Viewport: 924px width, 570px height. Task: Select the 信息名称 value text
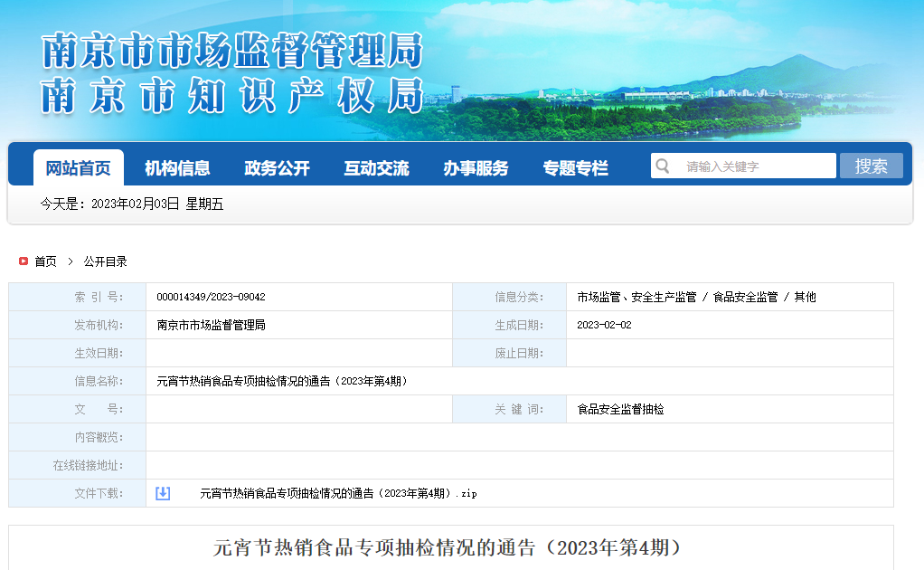282,382
